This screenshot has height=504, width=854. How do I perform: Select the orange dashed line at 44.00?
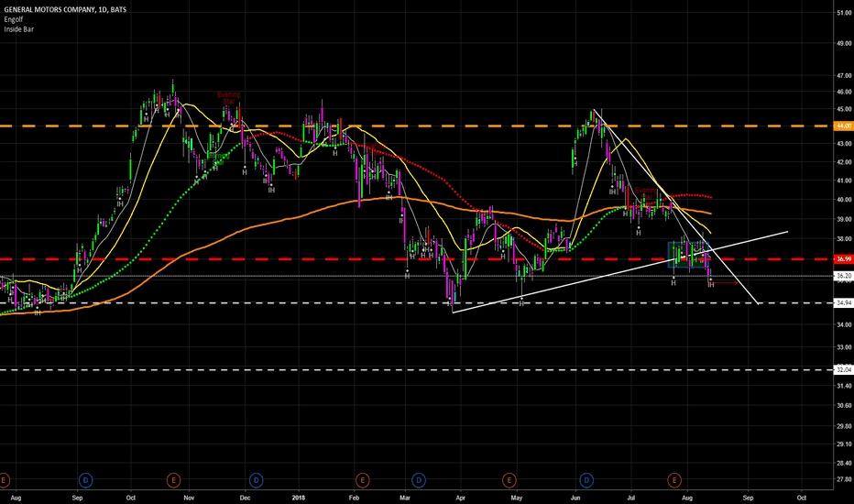tap(417, 126)
